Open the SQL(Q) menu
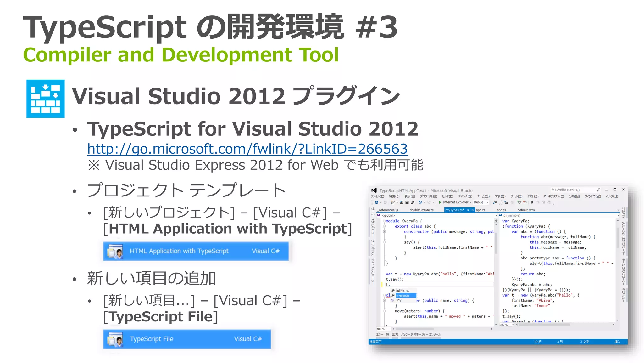The image size is (644, 363). (500, 196)
